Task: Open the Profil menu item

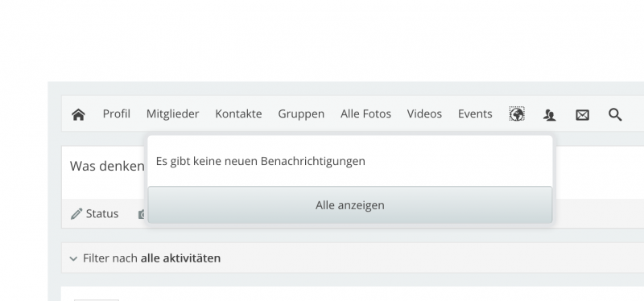Action: click(116, 113)
